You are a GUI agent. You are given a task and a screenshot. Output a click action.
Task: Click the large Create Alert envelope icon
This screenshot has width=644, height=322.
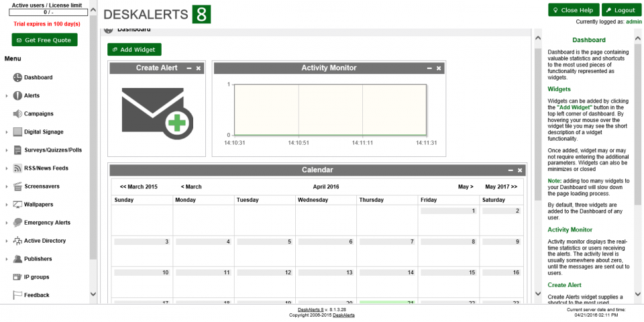point(157,113)
